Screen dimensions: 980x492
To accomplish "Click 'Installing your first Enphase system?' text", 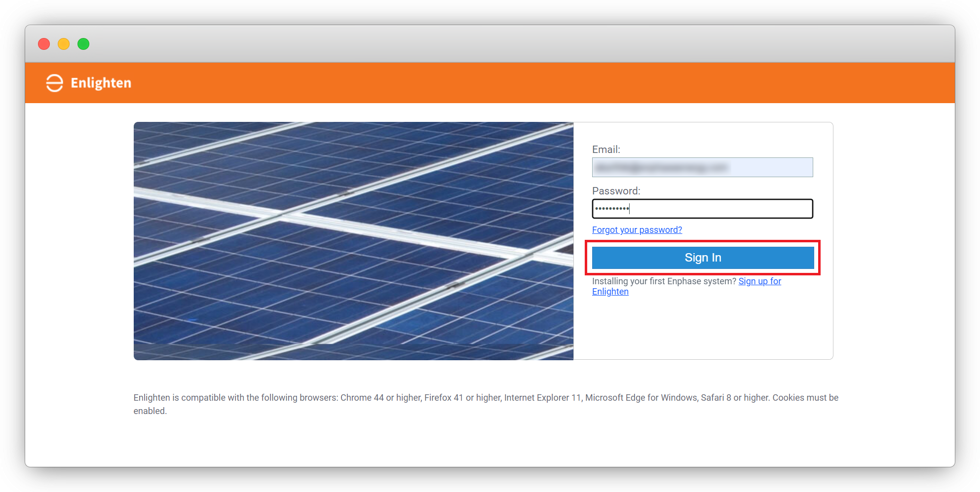I will click(664, 281).
